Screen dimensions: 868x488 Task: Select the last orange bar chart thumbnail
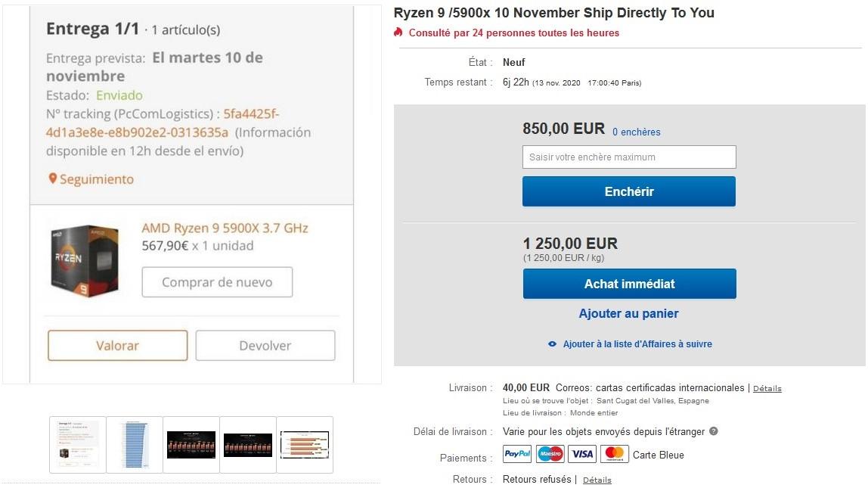pos(305,444)
